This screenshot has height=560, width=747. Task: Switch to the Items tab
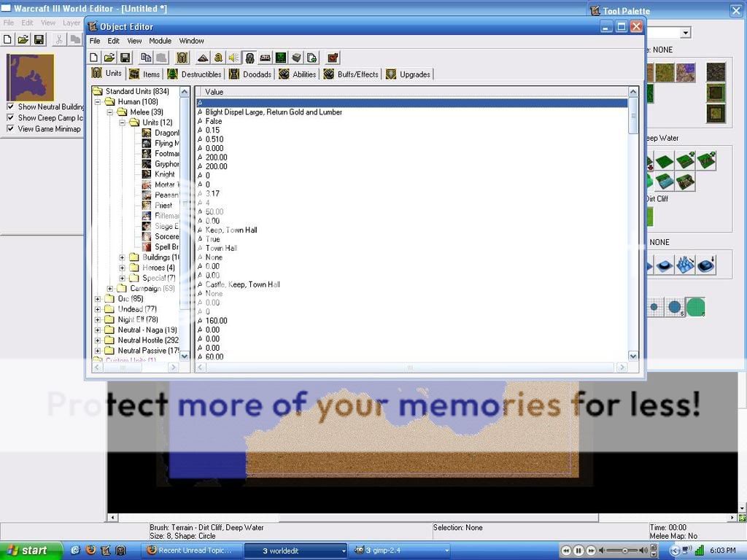pos(146,74)
